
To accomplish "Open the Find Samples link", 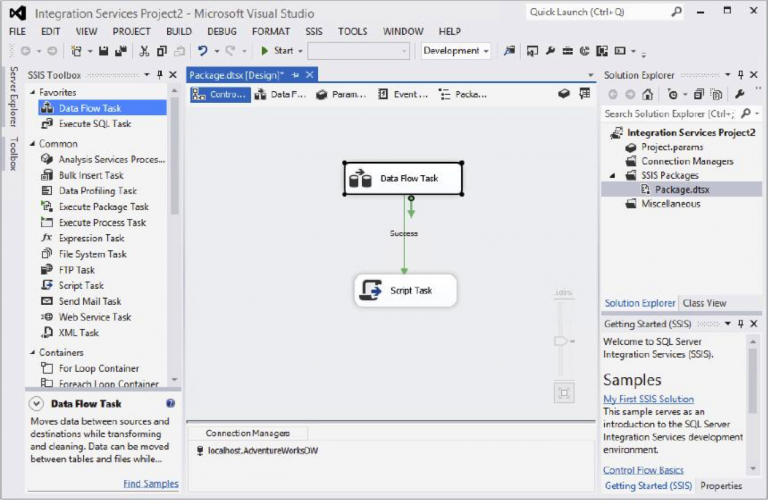I will 151,483.
